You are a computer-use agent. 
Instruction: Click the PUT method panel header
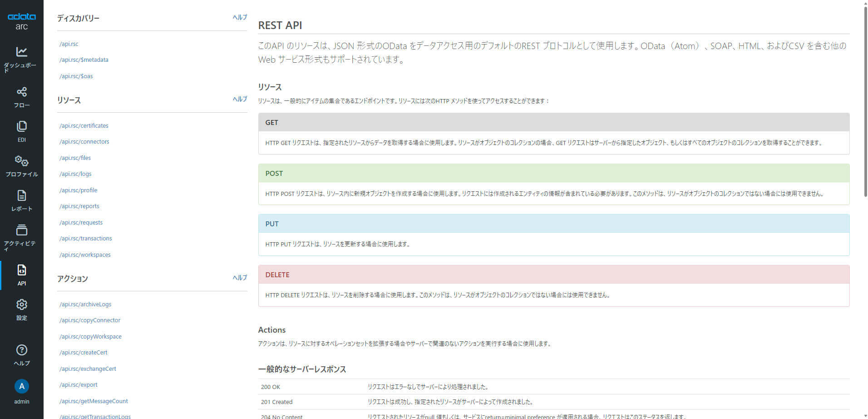coord(553,224)
